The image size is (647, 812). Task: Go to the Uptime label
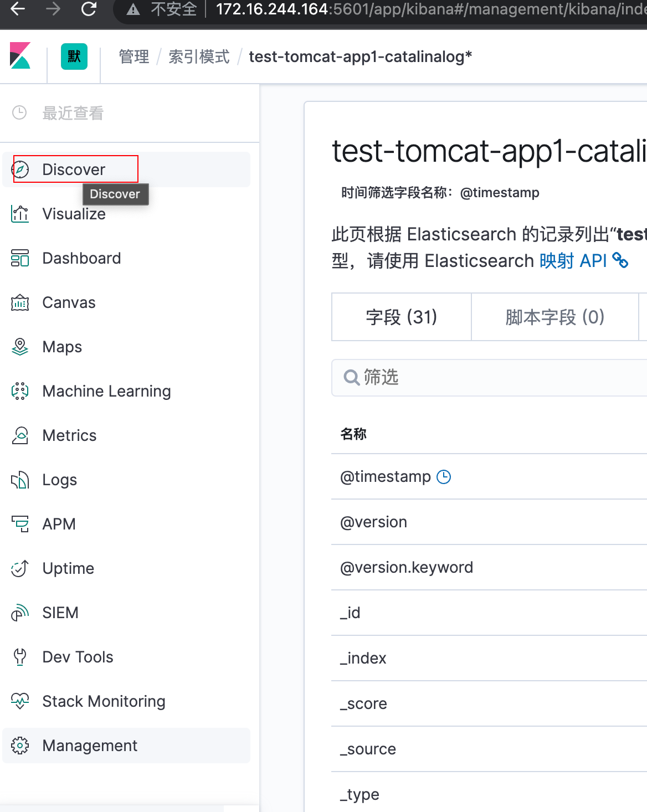pos(69,569)
